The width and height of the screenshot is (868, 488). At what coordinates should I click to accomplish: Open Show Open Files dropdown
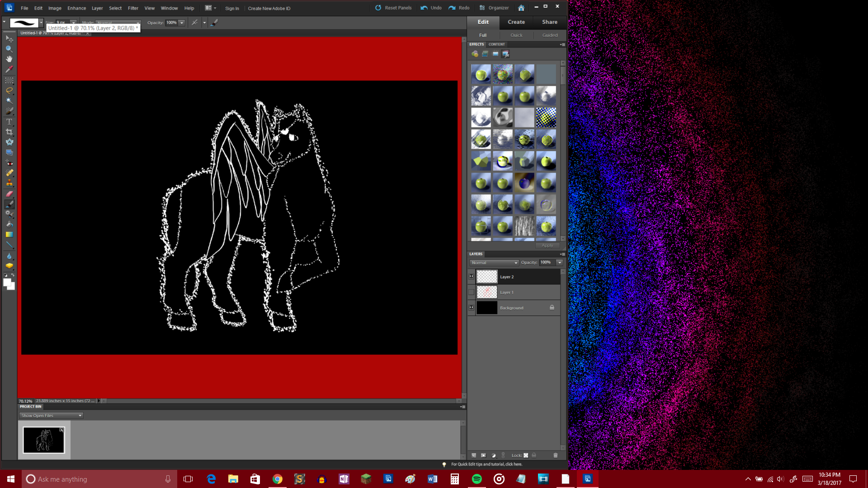click(x=51, y=416)
